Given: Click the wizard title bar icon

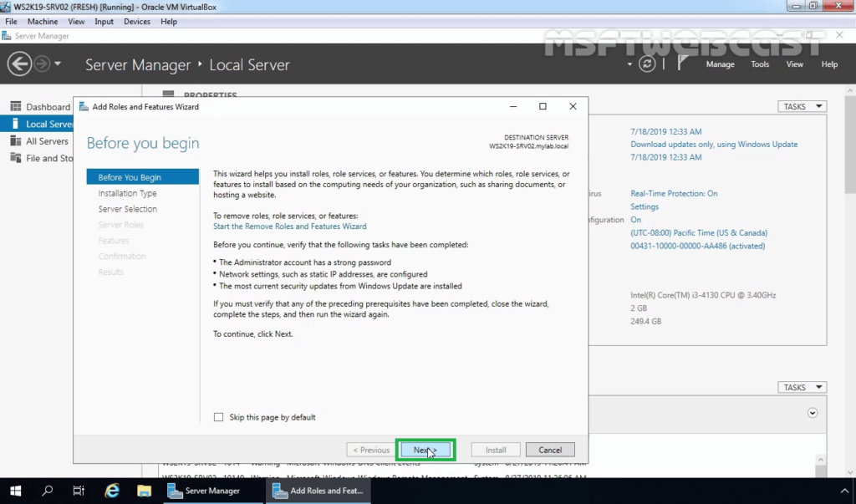Looking at the screenshot, I should click(x=84, y=106).
